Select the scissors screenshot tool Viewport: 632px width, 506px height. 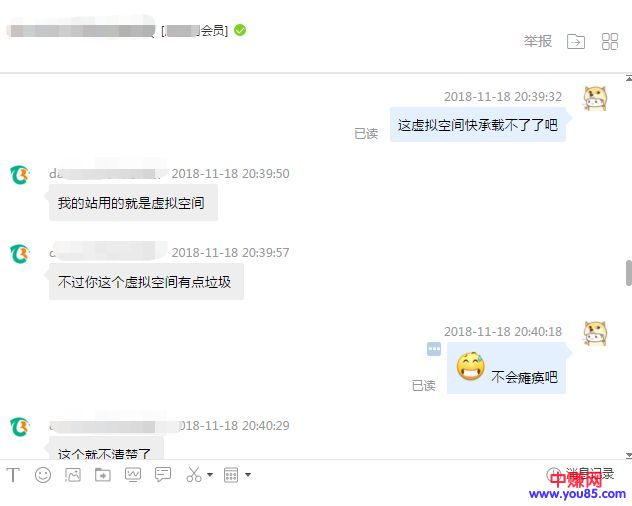tap(194, 475)
